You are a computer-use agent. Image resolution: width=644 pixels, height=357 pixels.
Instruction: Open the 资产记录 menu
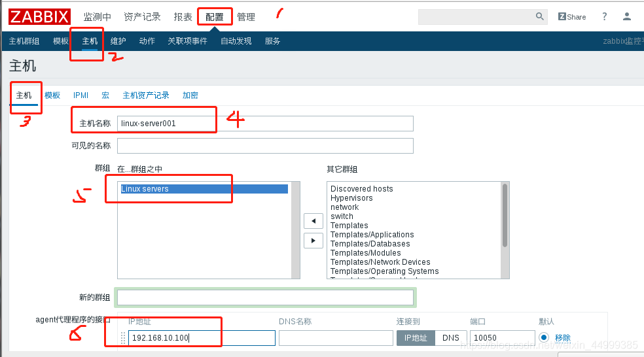[142, 17]
